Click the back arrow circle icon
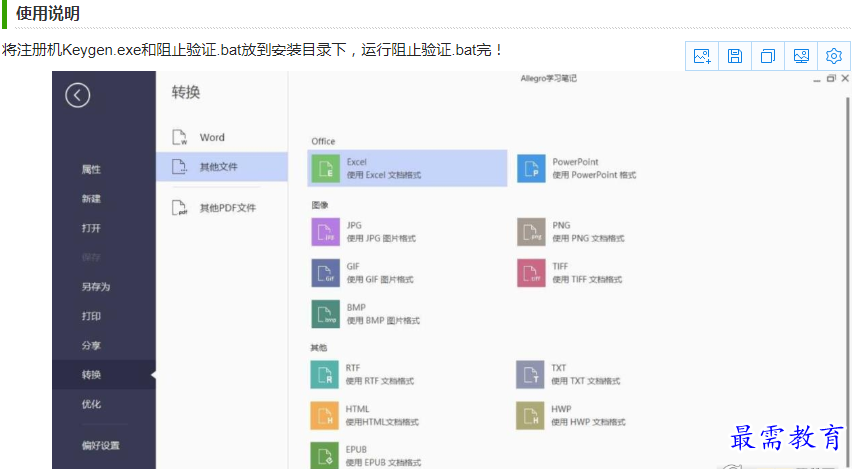The height and width of the screenshot is (469, 852). [x=78, y=96]
